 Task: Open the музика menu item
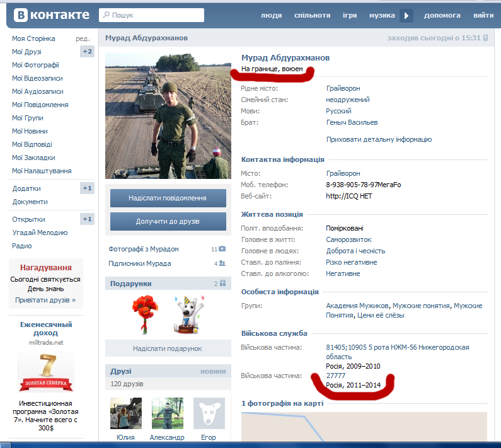(382, 15)
